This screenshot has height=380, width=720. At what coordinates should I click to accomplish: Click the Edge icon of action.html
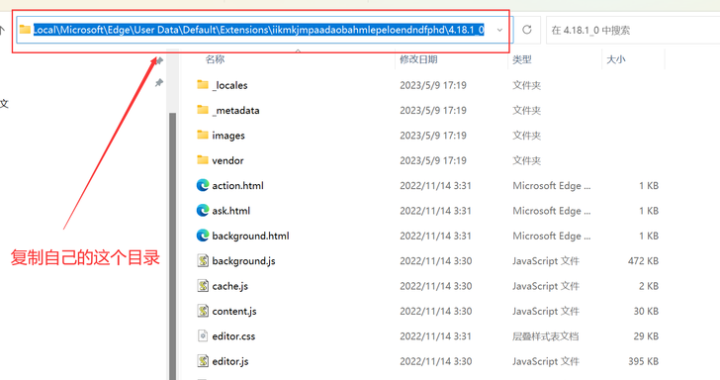[202, 185]
